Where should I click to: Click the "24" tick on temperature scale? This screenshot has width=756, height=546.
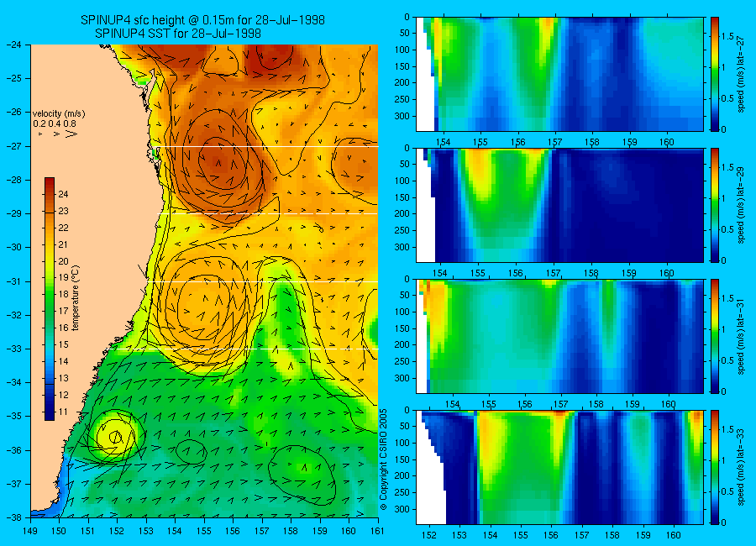(63, 194)
